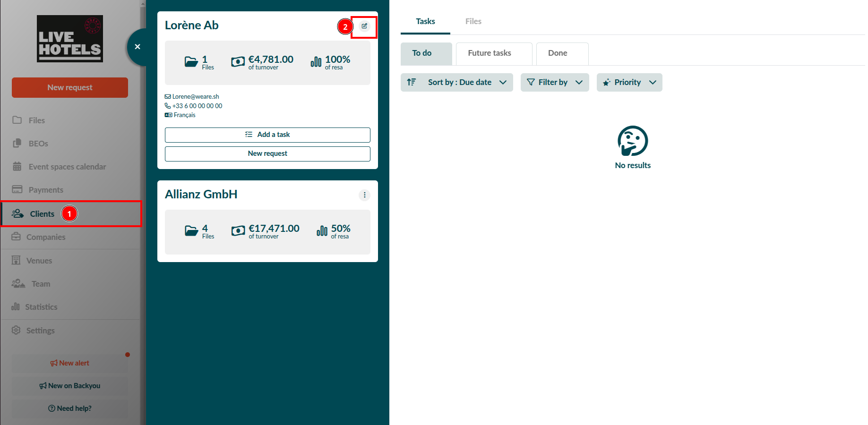Switch to the Files tab
The width and height of the screenshot is (868, 425).
(473, 21)
